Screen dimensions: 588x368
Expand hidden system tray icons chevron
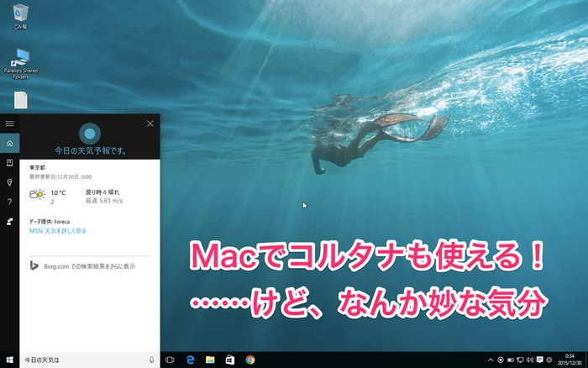click(491, 360)
